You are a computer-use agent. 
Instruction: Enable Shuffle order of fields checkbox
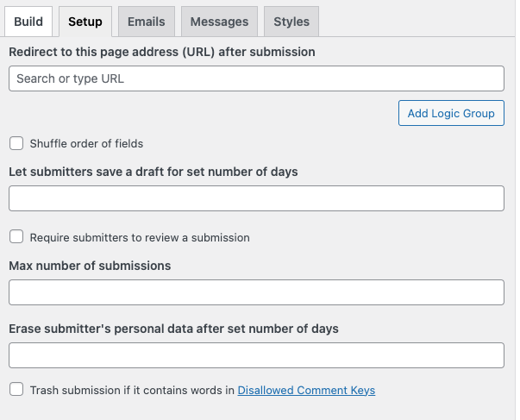click(16, 143)
